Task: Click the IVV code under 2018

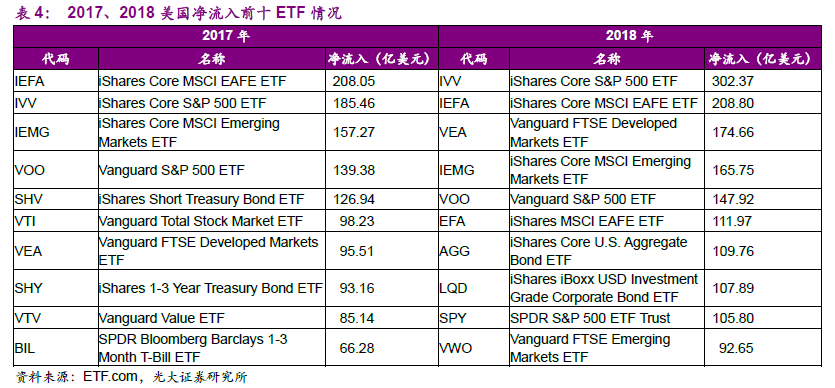Action: pos(451,81)
